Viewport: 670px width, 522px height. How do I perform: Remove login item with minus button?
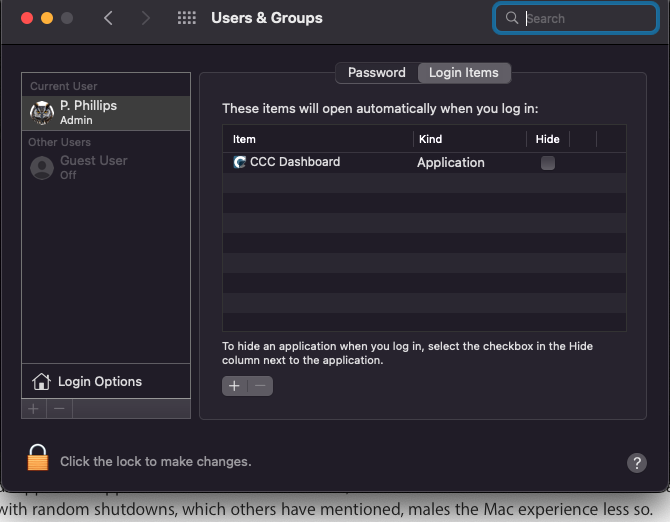coord(259,386)
